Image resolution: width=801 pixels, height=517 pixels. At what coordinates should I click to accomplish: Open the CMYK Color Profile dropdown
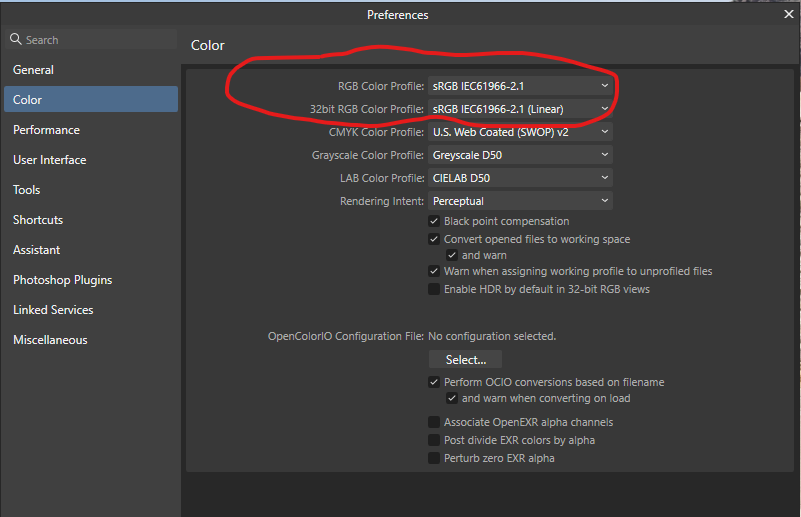pos(520,132)
